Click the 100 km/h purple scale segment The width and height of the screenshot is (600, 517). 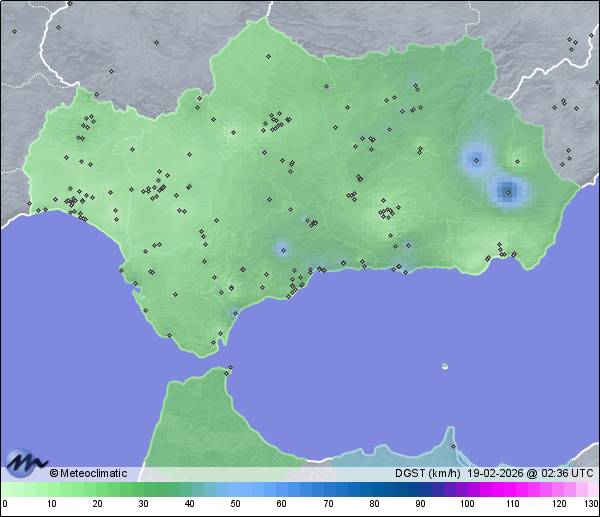(x=466, y=489)
